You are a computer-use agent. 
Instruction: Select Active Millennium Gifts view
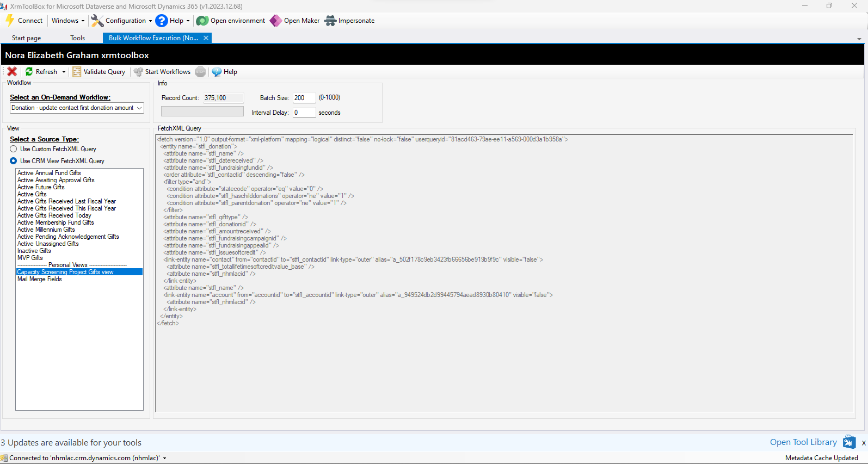[x=46, y=230]
